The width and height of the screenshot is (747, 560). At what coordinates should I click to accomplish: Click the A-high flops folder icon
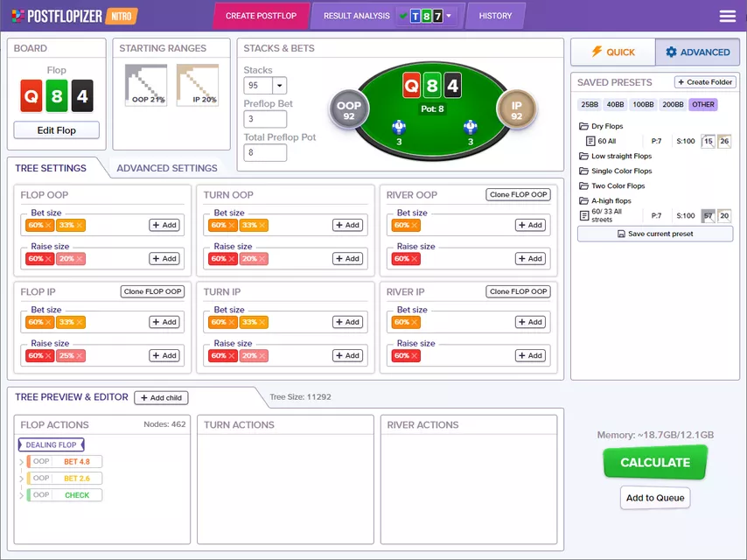pos(583,200)
